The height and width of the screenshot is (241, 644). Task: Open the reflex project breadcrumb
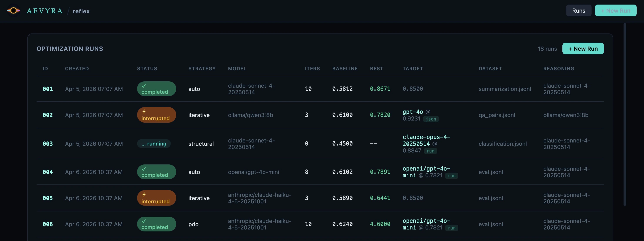pos(81,11)
